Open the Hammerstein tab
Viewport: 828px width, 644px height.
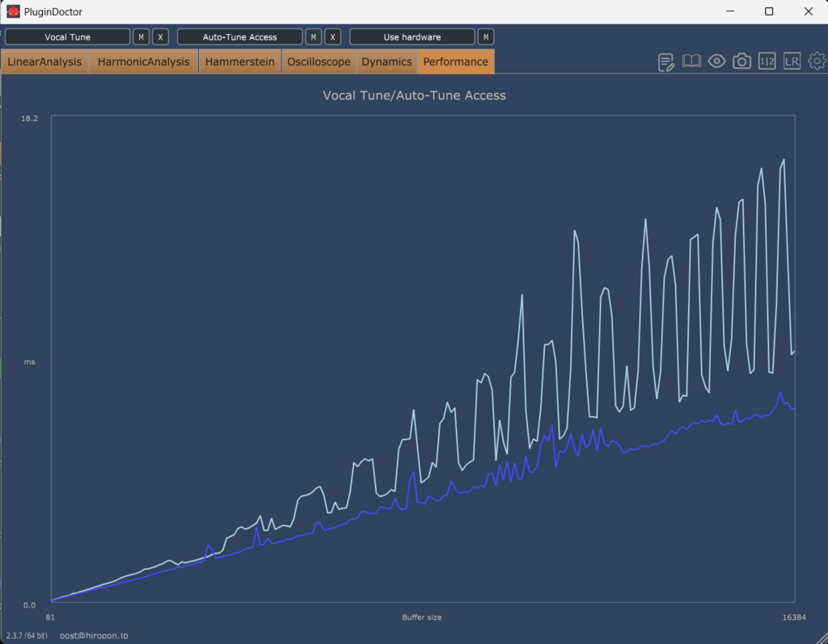(239, 61)
